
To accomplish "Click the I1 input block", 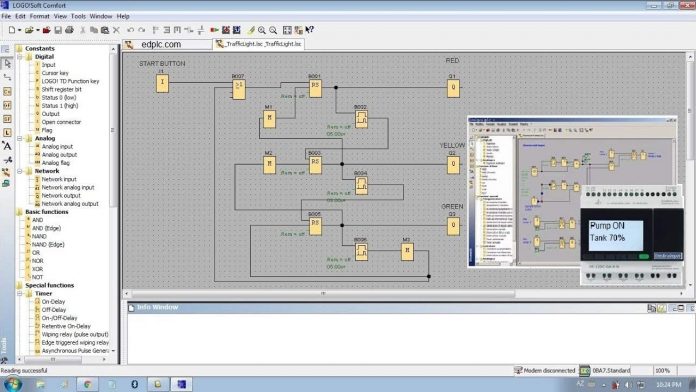I will 162,83.
